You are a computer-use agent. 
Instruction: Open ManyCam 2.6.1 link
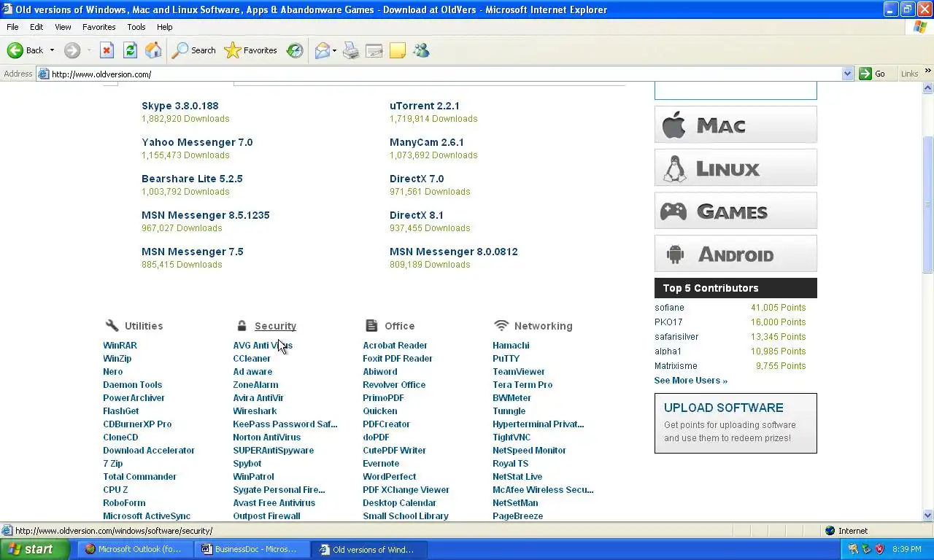[x=427, y=142]
